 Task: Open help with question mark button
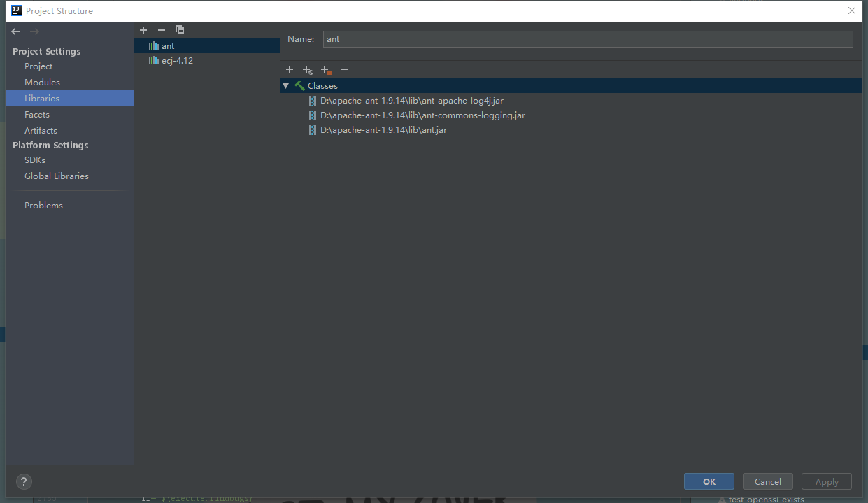point(24,481)
